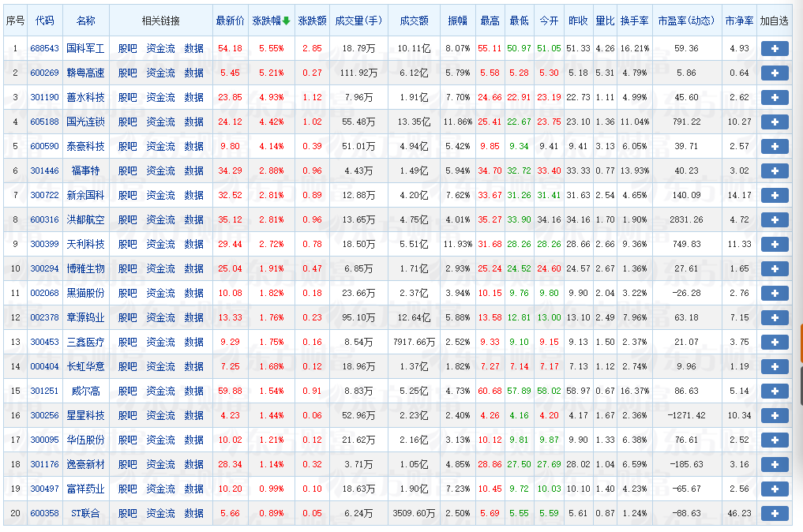Sort by 昨收 column header
The height and width of the screenshot is (532, 803).
tap(578, 21)
